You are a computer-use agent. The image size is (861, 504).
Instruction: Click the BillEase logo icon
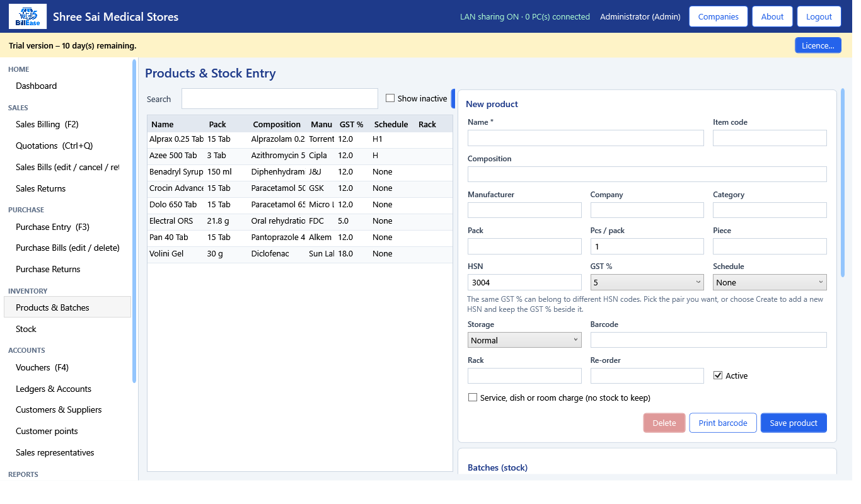pyautogui.click(x=27, y=16)
